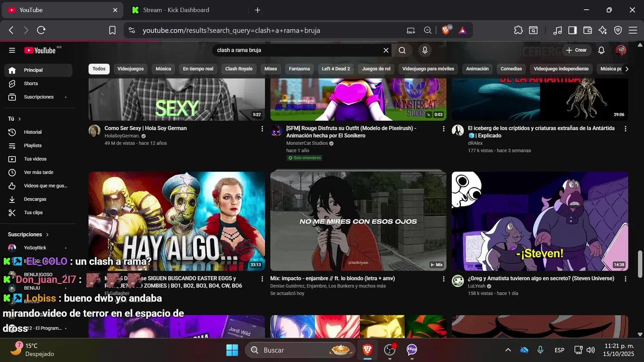Screen dimensions: 644x362
Task: Open the HolaSoyGerman. channel link
Action: tap(122, 136)
